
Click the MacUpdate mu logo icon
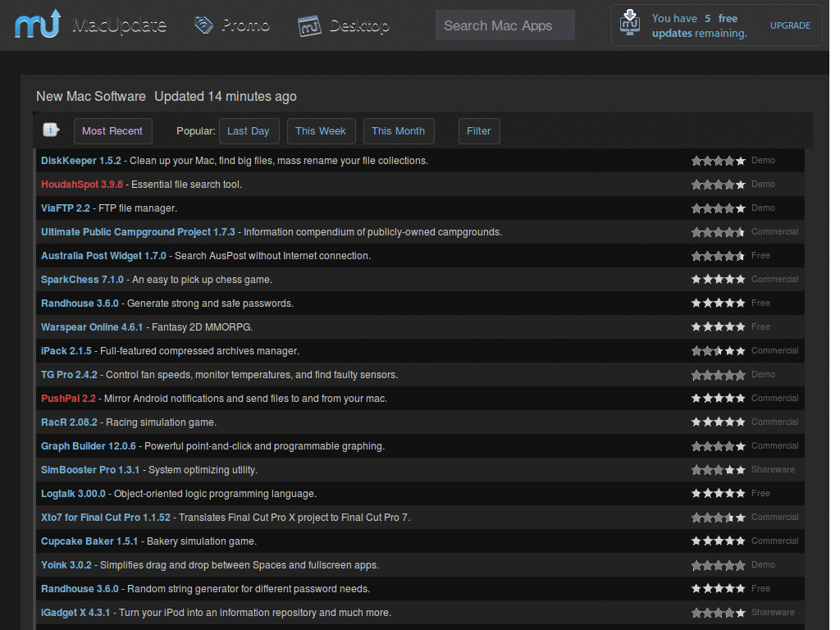pyautogui.click(x=38, y=24)
